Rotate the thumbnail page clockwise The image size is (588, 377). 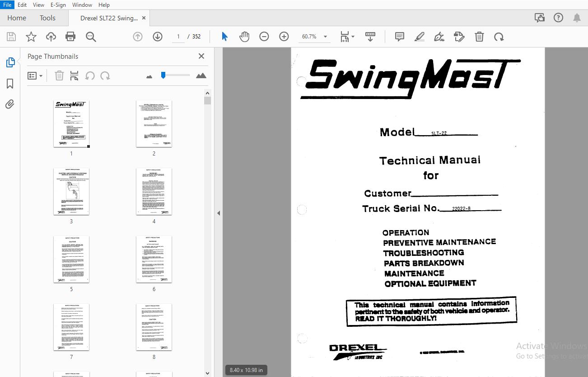[105, 75]
